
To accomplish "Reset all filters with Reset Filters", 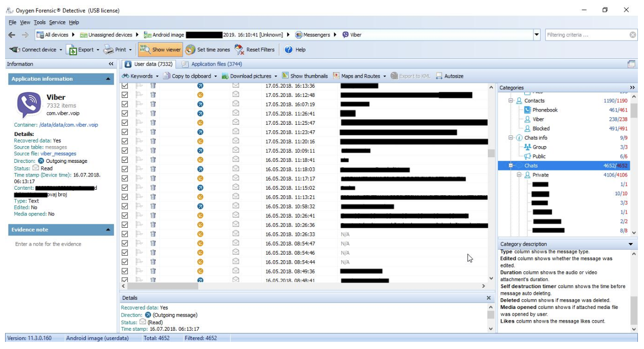I will click(255, 50).
